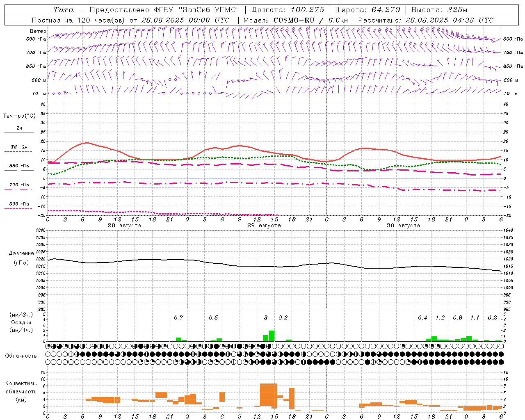Screen dimensions: 525x420
Task: Click the "(гПа)" unit label under Давление
Action: 21,262
